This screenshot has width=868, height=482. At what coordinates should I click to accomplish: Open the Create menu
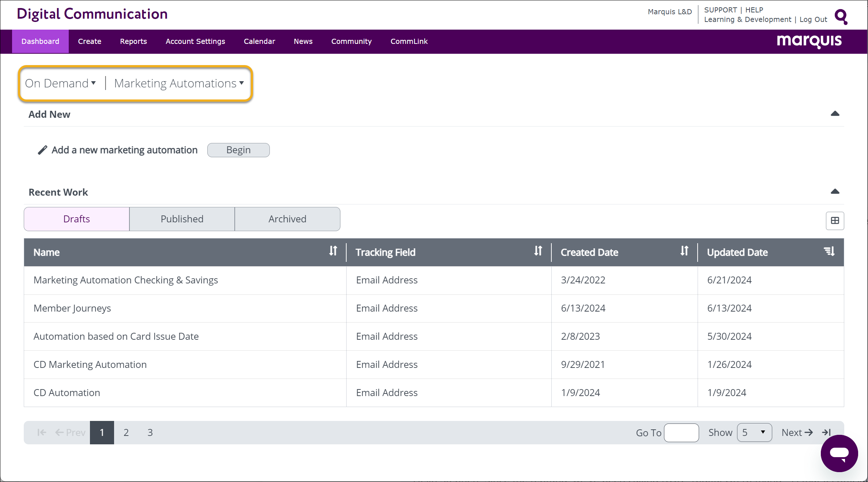(90, 41)
